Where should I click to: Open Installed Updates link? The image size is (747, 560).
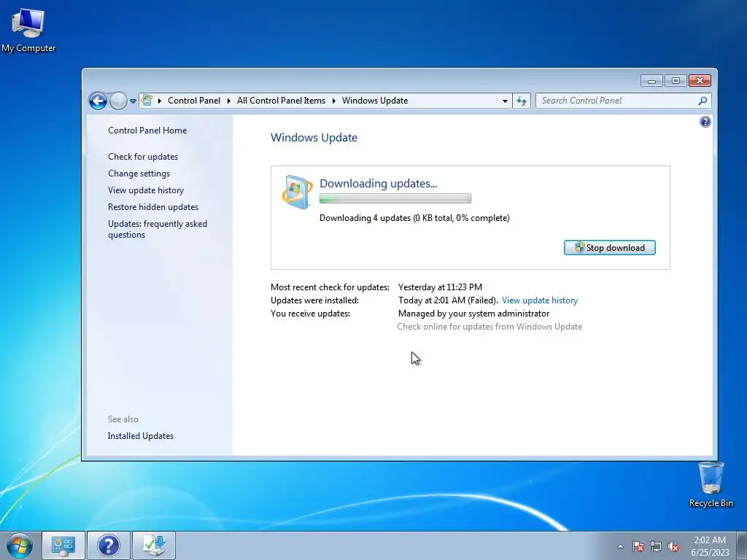point(141,436)
